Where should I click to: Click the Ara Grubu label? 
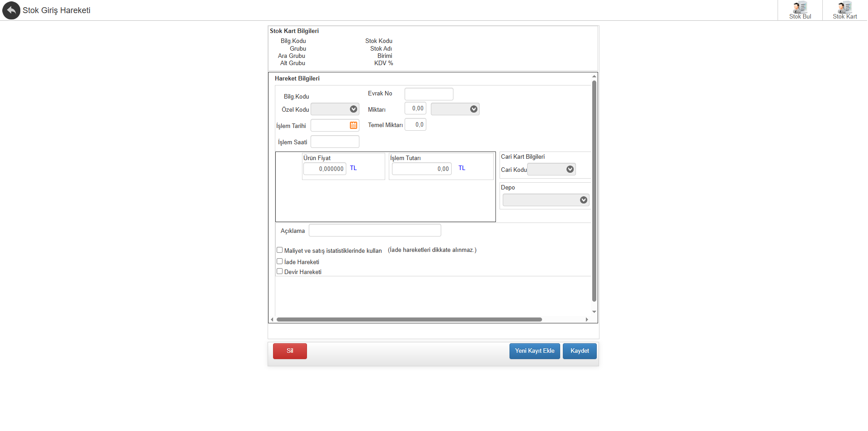coord(292,56)
